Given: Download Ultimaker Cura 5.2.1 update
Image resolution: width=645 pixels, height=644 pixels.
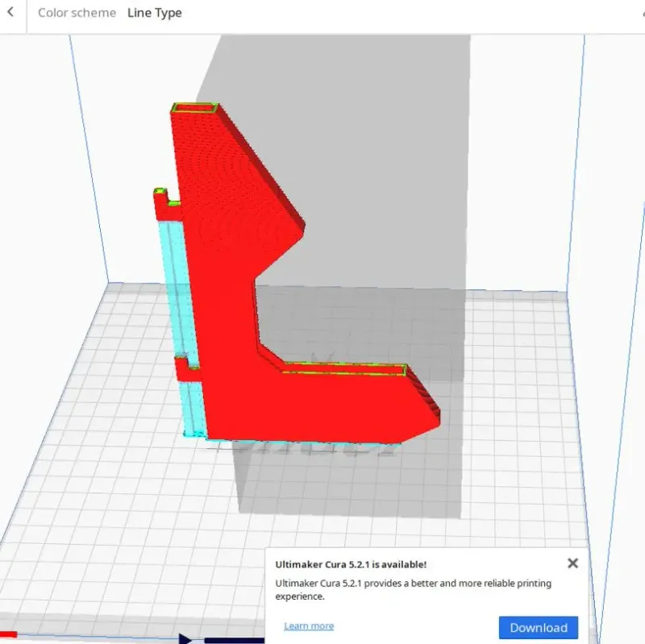Looking at the screenshot, I should click(538, 627).
